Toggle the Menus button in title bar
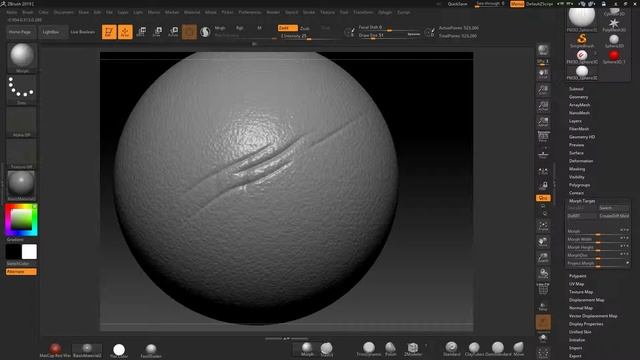The height and width of the screenshot is (360, 640). pos(517,4)
